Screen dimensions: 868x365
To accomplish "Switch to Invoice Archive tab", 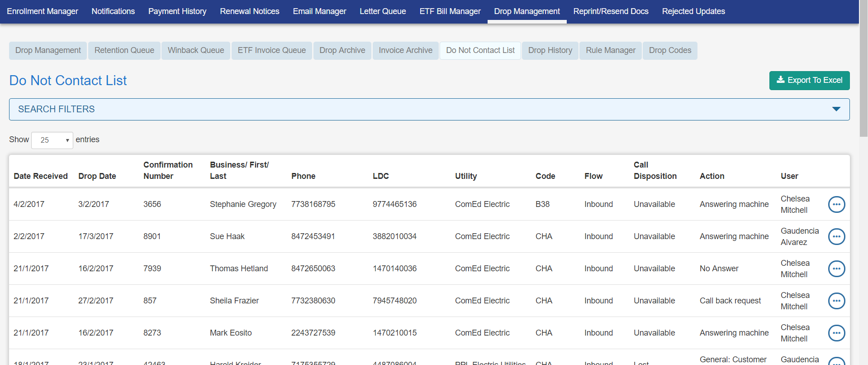I will click(x=406, y=50).
